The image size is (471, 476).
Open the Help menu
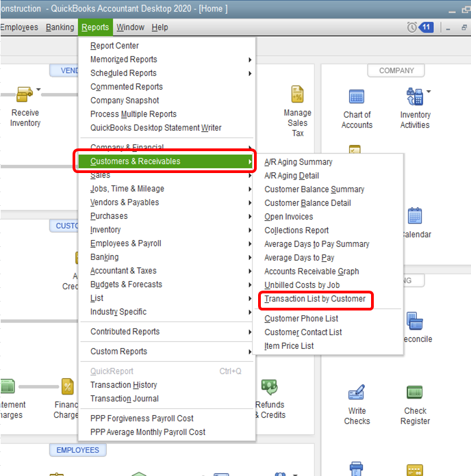click(x=160, y=27)
